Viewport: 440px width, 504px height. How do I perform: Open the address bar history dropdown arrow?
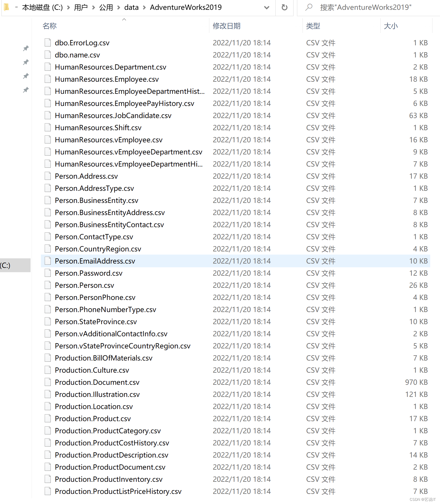pyautogui.click(x=267, y=8)
